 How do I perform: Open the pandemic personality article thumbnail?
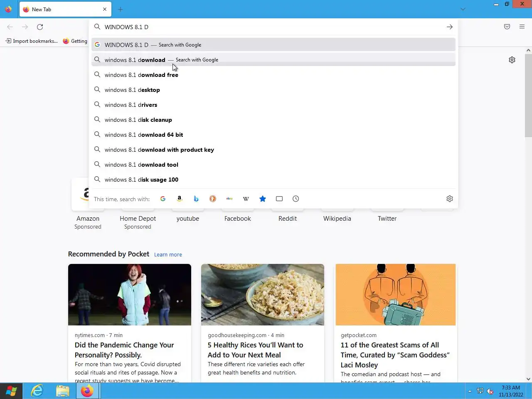130,295
